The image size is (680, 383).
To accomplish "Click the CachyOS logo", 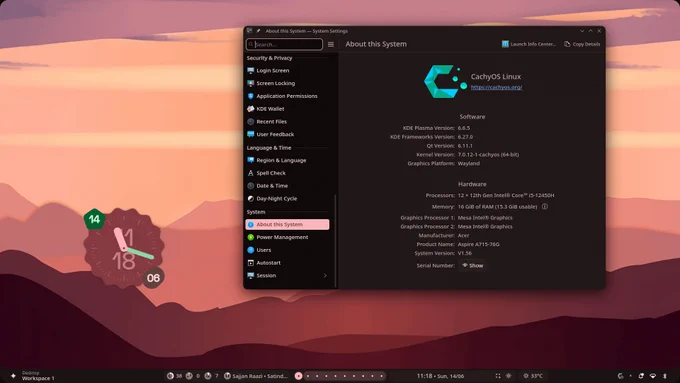I will [445, 81].
